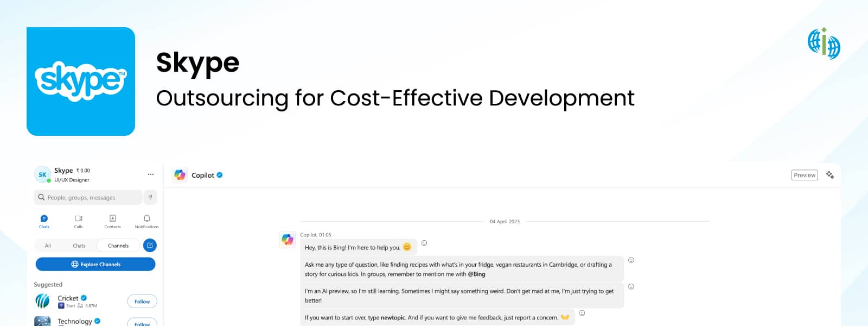Image resolution: width=868 pixels, height=326 pixels.
Task: React to the "type newtopic" message
Action: (x=582, y=313)
